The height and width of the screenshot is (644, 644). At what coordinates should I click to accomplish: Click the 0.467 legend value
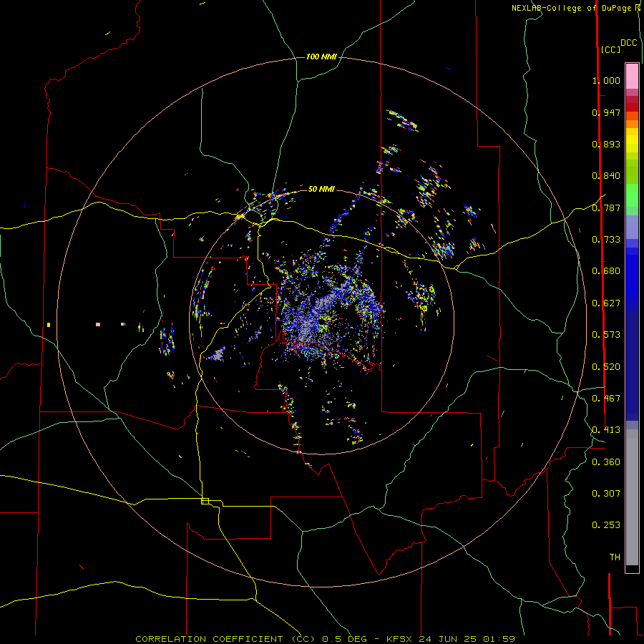pyautogui.click(x=606, y=399)
